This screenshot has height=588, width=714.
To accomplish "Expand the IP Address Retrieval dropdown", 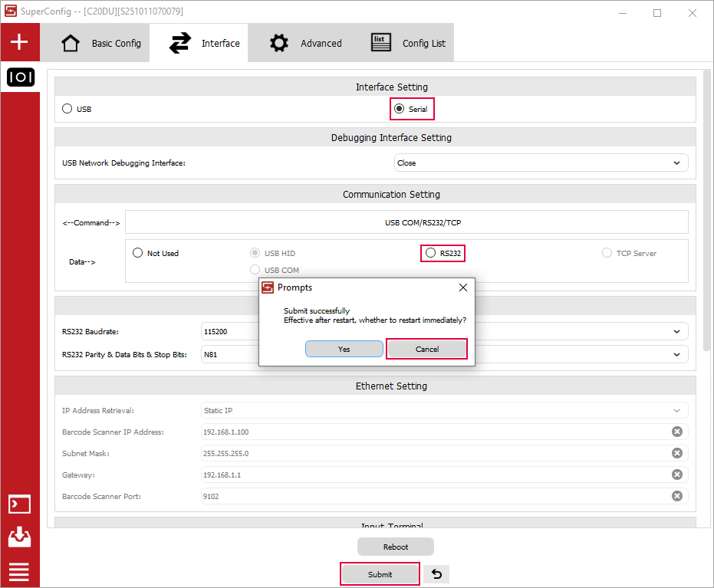I will coord(676,411).
